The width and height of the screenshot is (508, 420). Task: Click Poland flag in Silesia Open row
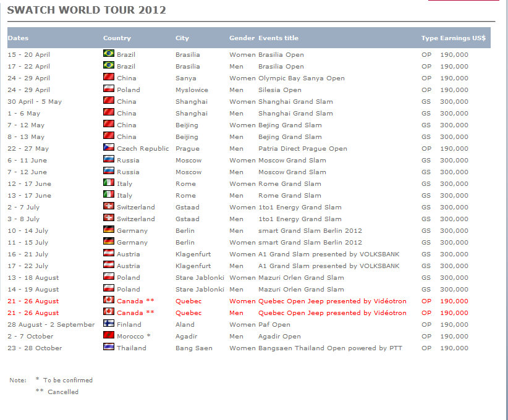[x=108, y=90]
